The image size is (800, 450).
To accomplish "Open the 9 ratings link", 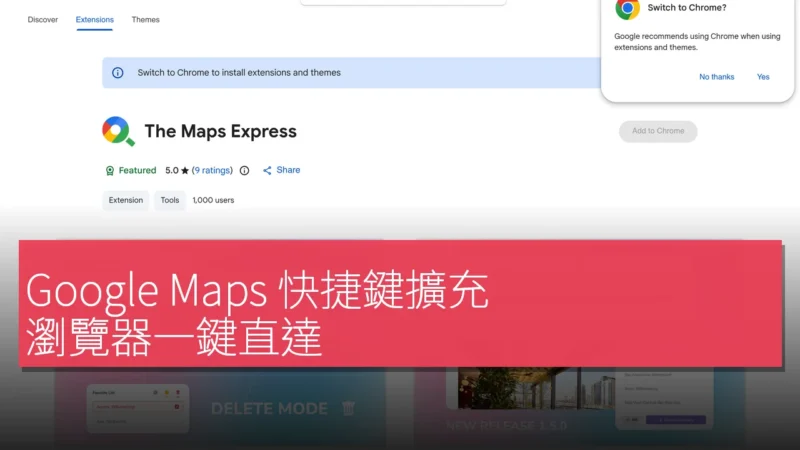I will pos(212,170).
